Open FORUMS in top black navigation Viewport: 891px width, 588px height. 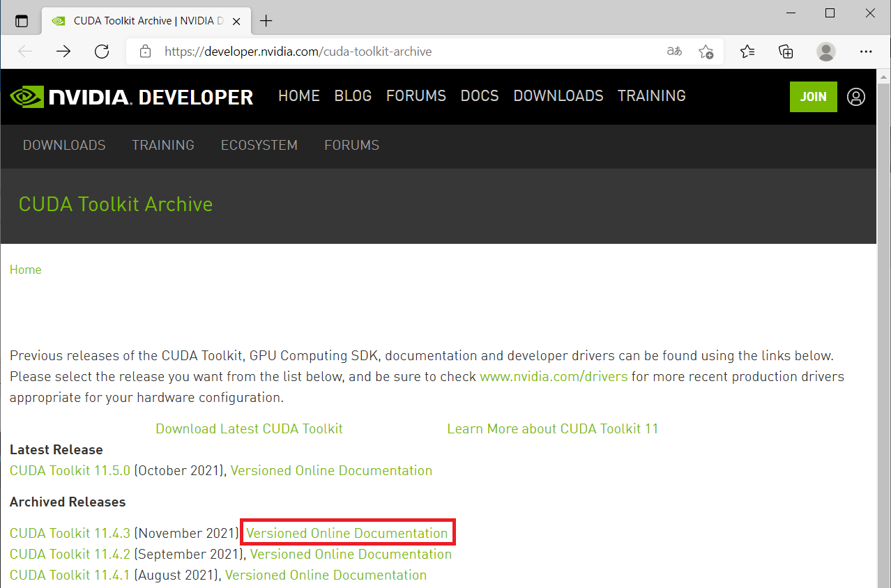[416, 96]
